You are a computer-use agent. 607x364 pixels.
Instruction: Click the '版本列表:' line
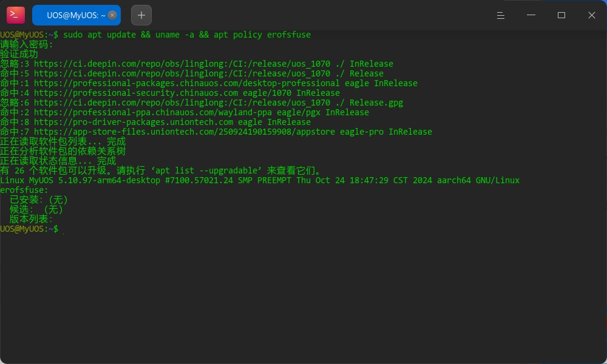(x=31, y=219)
